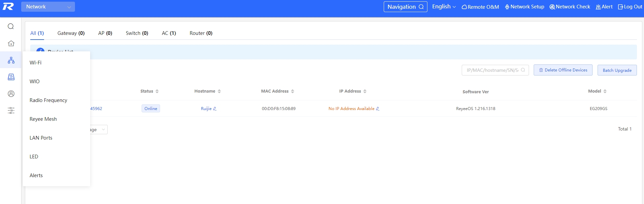Open the user account sidebar icon
Image resolution: width=644 pixels, height=204 pixels.
tap(11, 94)
